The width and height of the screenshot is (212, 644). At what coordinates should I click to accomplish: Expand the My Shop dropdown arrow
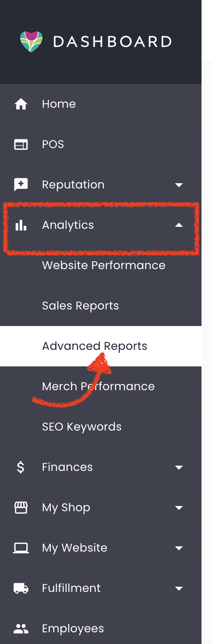pyautogui.click(x=179, y=508)
